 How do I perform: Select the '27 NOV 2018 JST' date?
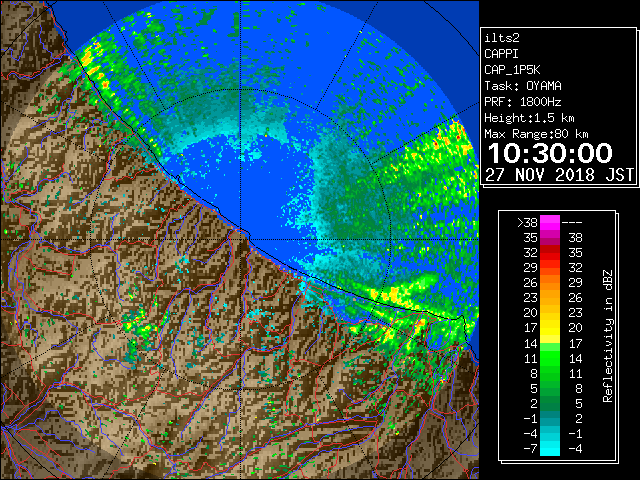[x=559, y=175]
